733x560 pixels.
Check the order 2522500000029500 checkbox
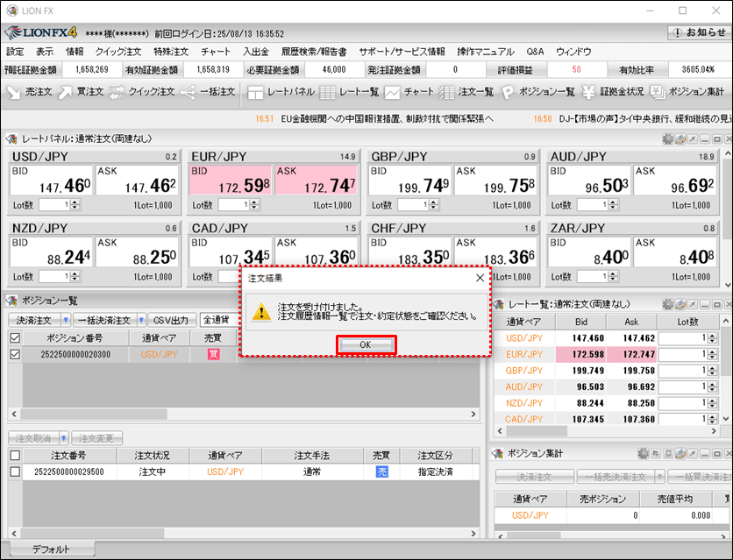coord(14,471)
